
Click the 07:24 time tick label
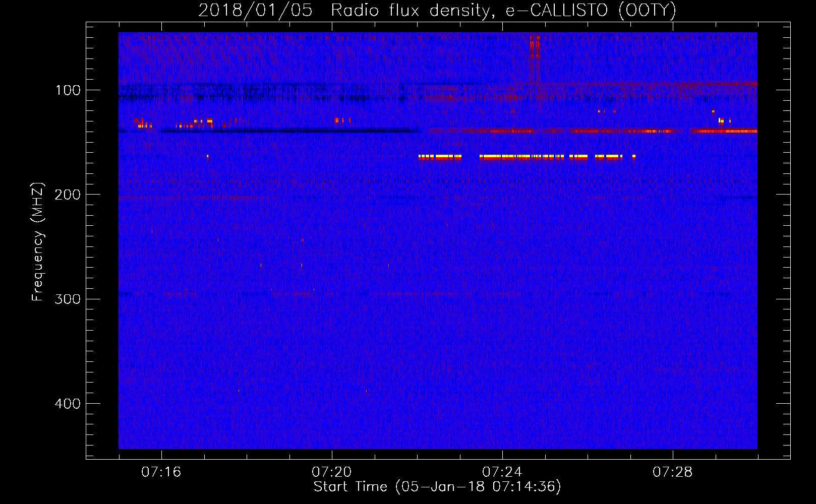[x=502, y=472]
